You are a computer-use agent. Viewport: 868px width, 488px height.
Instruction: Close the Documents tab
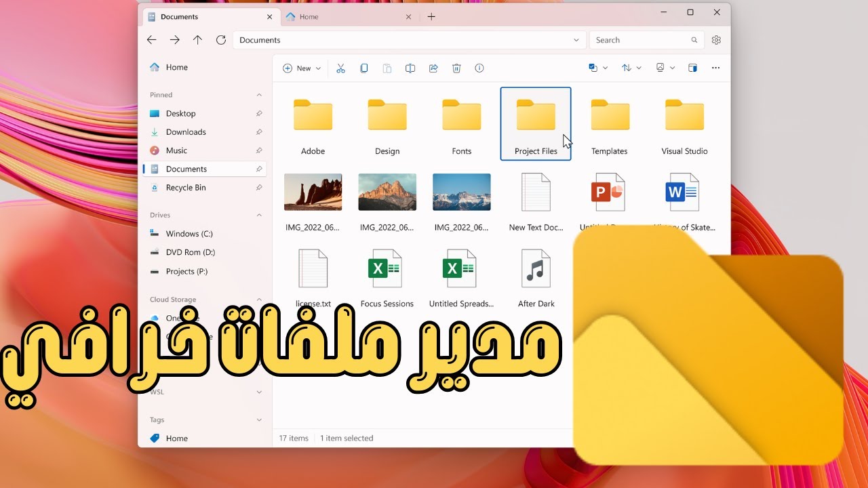click(x=269, y=16)
